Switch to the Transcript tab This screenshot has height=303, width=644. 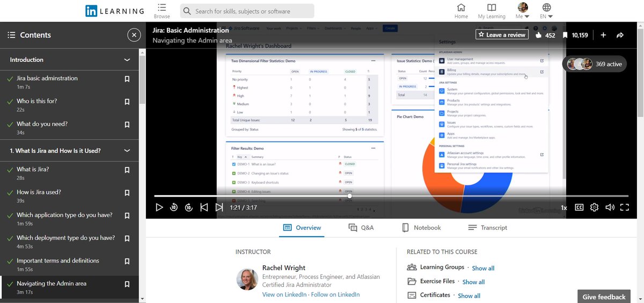487,228
